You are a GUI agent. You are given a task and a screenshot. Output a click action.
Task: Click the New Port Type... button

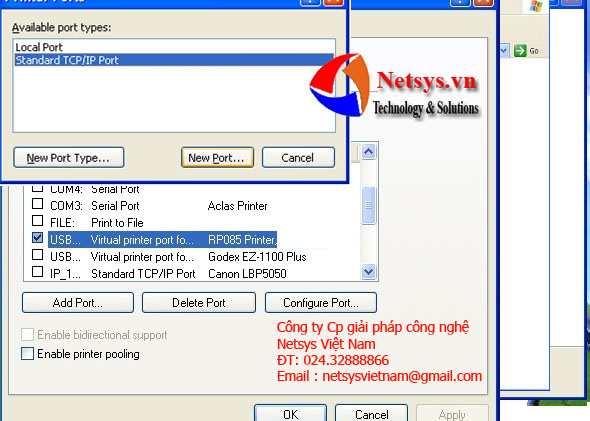(68, 157)
